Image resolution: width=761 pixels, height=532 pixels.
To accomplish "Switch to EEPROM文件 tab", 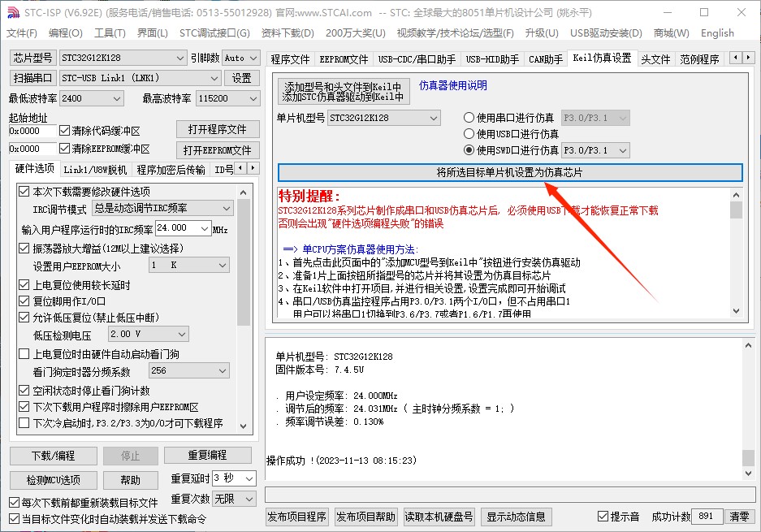I will point(344,59).
